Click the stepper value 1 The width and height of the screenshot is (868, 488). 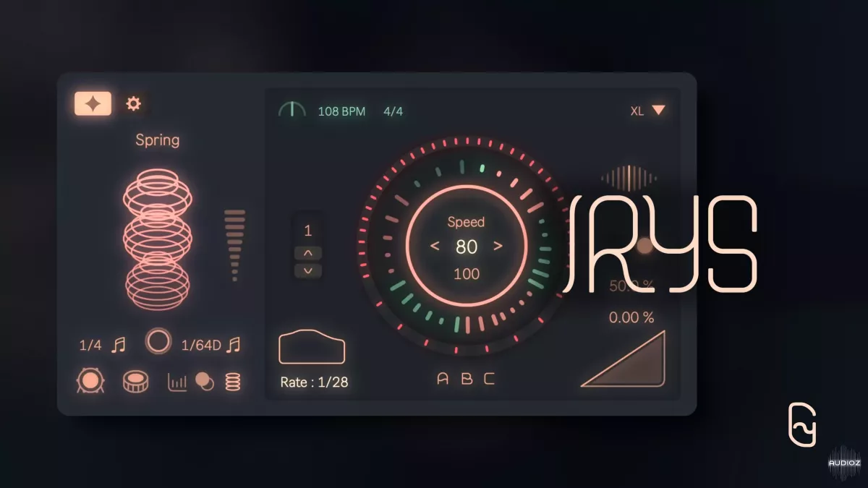pyautogui.click(x=308, y=231)
